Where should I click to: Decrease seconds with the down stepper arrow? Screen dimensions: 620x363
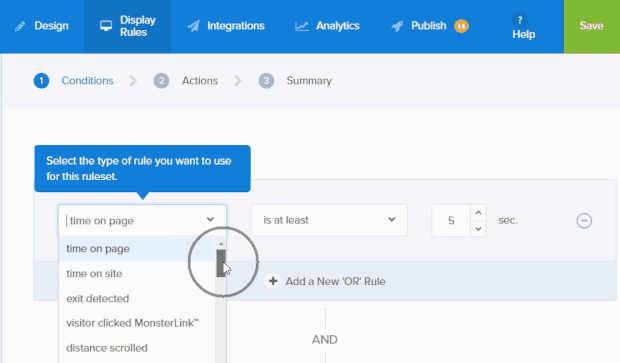point(478,229)
